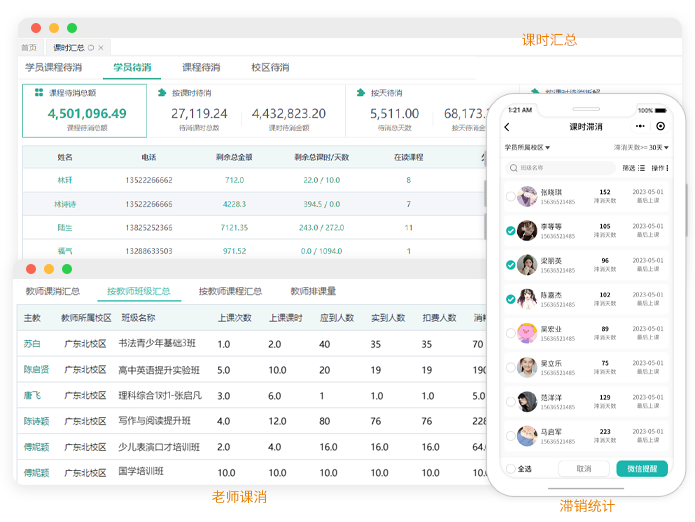Open 李等等's avatar on phone list
Screen dimensions: 695x522
[x=527, y=230]
